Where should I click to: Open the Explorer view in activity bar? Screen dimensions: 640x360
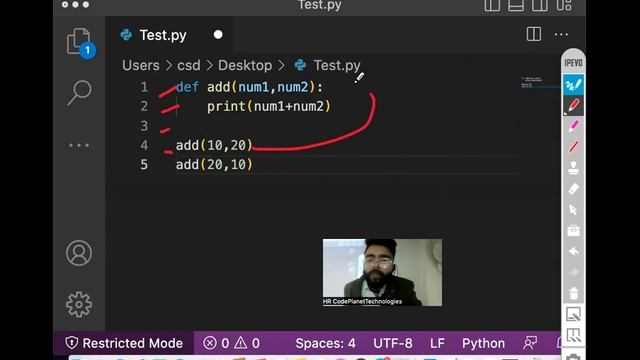[79, 42]
